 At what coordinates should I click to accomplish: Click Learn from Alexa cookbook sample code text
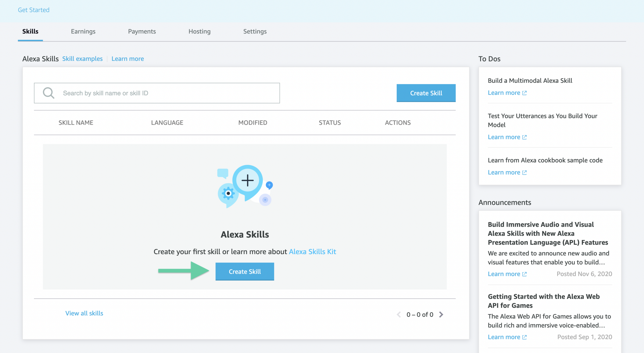tap(545, 160)
